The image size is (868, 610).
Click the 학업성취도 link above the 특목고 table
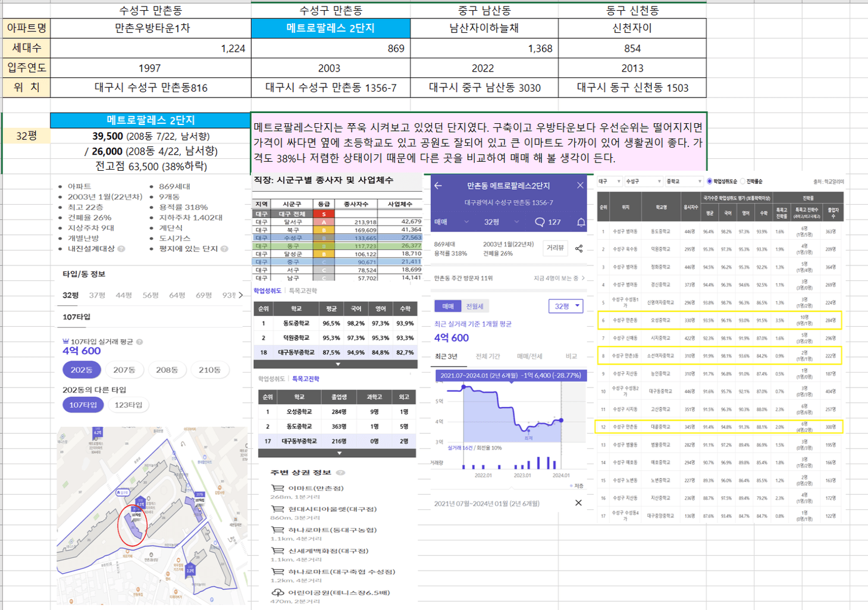point(271,378)
